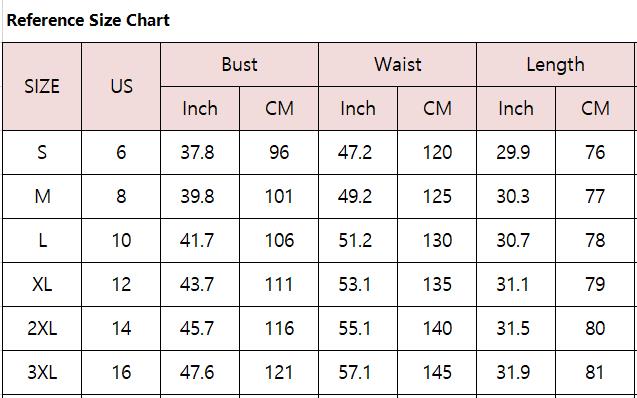
Task: Select the XL row label
Action: (42, 284)
